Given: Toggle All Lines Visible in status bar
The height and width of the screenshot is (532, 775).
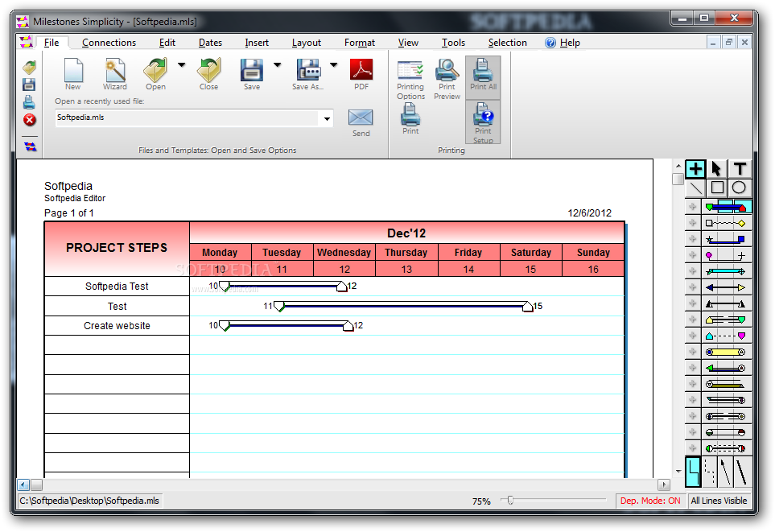Looking at the screenshot, I should 719,501.
